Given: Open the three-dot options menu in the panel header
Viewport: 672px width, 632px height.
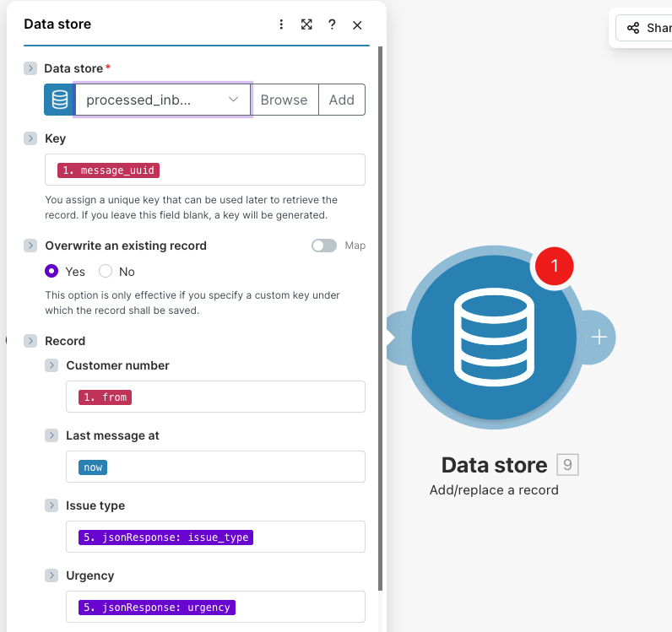Looking at the screenshot, I should coord(281,24).
